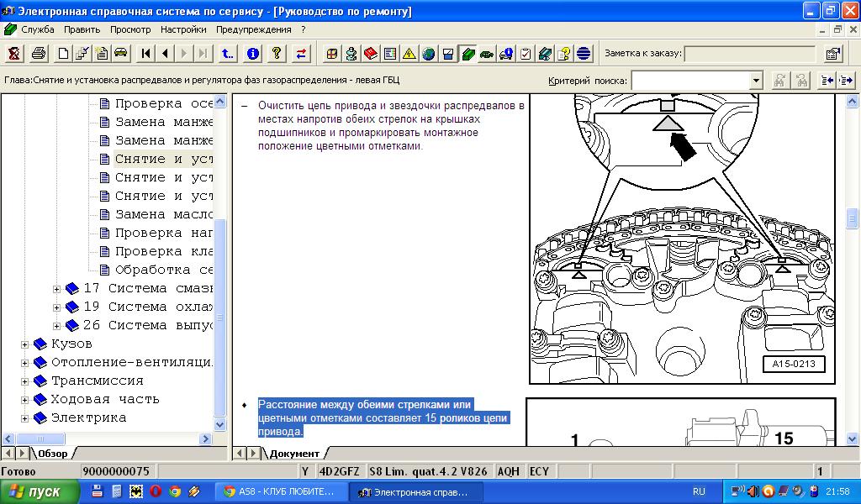Open help with the yellow question mark icon
The image size is (861, 504).
click(x=276, y=54)
